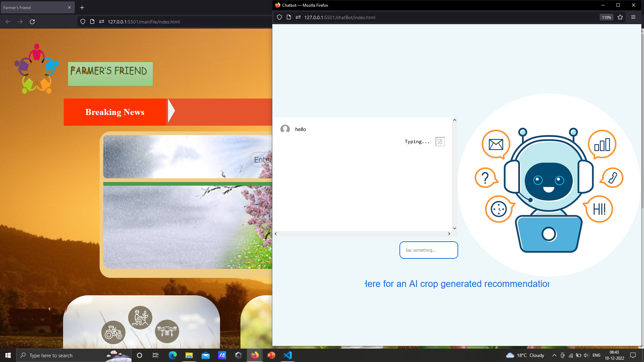Click the chat box up arrow
Screen dimensions: 644x362
[454, 120]
